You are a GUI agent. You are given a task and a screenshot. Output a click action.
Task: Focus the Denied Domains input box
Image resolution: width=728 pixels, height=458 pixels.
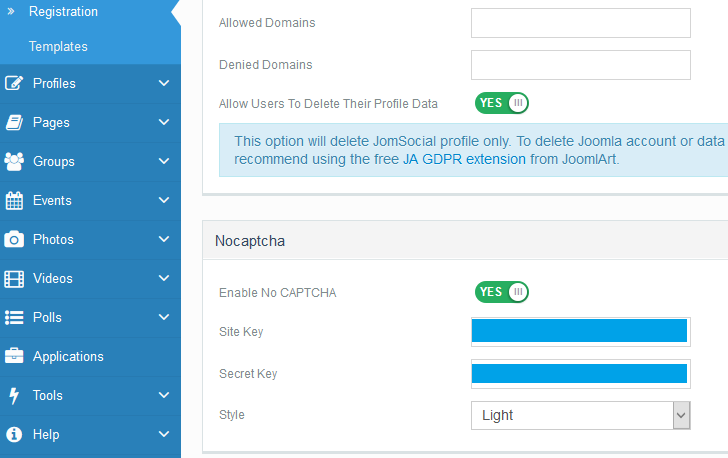pos(580,65)
